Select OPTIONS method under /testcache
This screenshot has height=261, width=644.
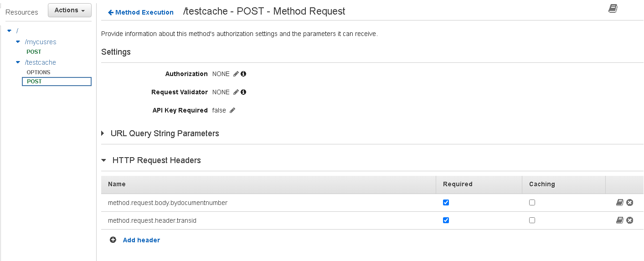pyautogui.click(x=38, y=72)
